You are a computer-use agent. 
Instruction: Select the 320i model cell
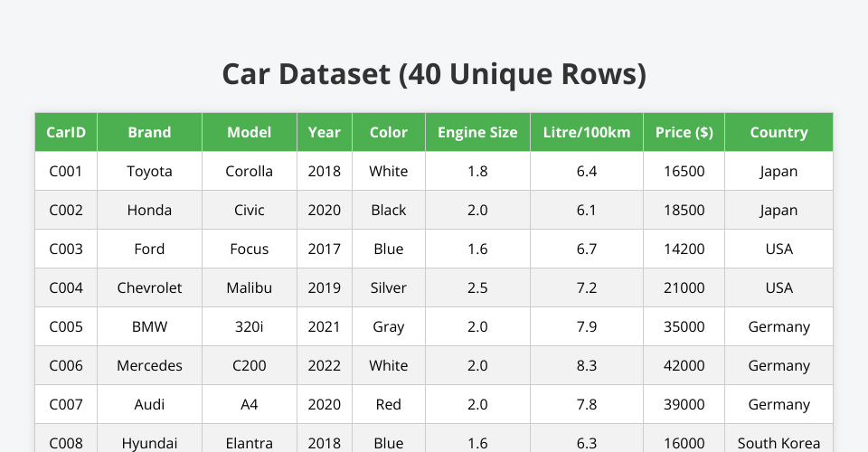[x=250, y=326]
